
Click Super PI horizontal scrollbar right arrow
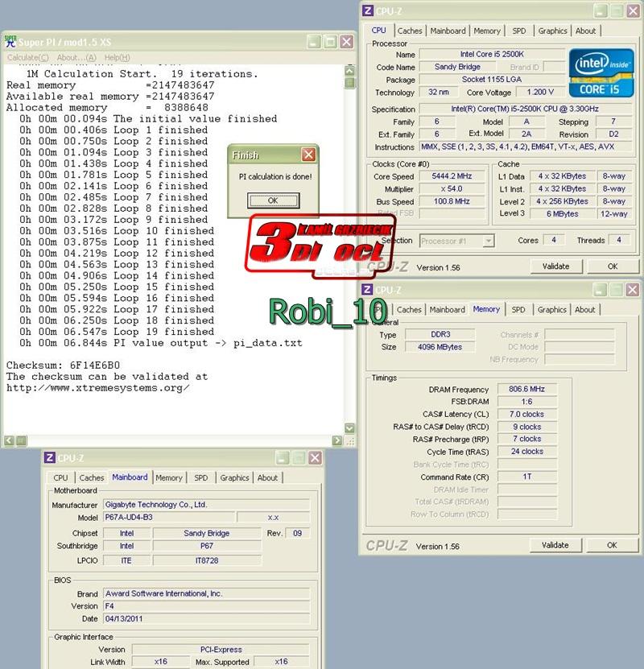coord(337,440)
